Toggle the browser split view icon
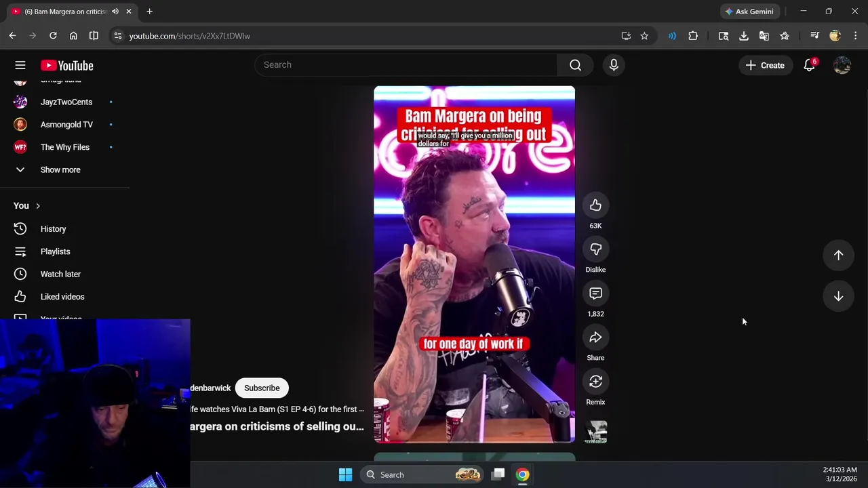868x488 pixels. pyautogui.click(x=94, y=36)
